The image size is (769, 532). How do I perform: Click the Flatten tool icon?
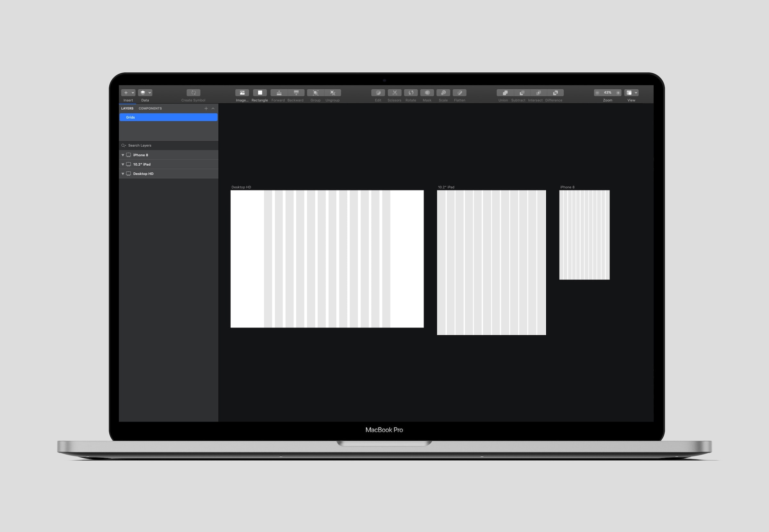click(x=459, y=93)
